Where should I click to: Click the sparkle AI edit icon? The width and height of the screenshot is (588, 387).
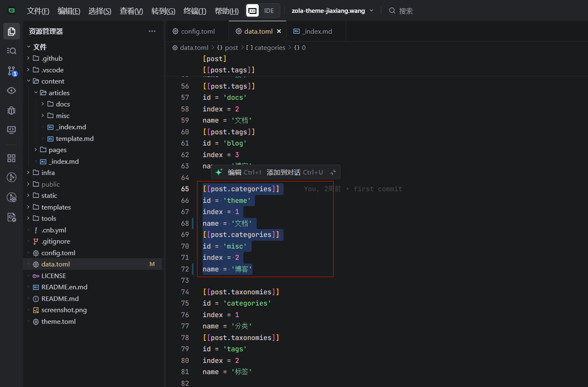(219, 172)
